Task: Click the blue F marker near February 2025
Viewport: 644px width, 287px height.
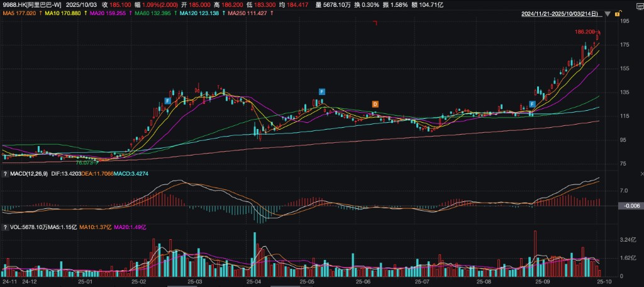Action: click(x=168, y=100)
